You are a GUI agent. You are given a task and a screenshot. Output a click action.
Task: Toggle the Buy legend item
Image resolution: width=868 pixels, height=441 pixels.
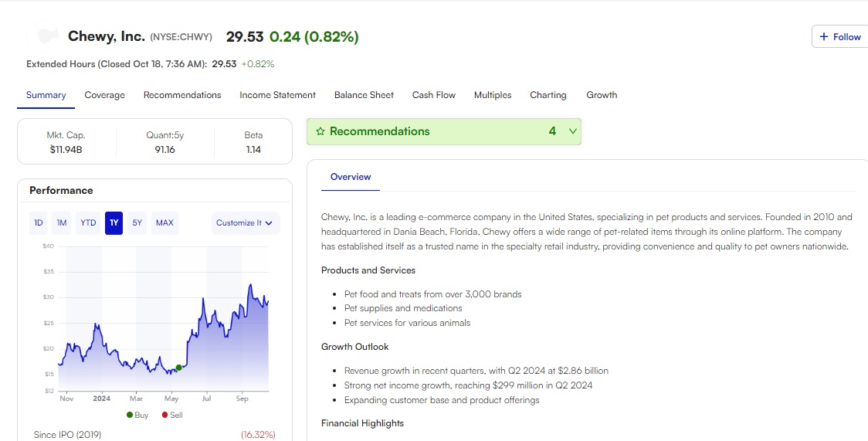coord(137,415)
